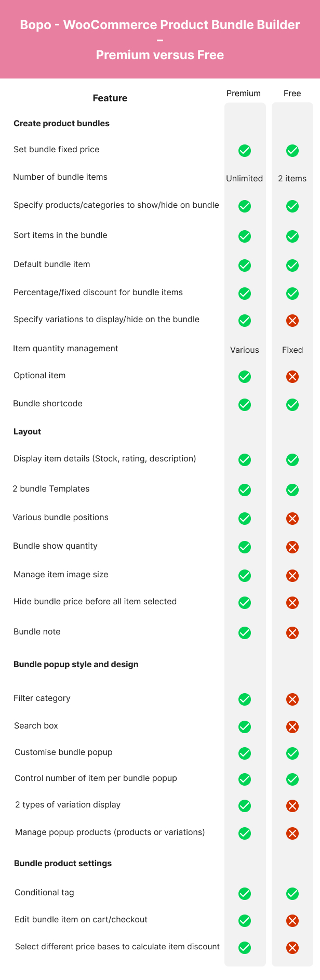Click Free red cross for Filter category

tap(292, 699)
